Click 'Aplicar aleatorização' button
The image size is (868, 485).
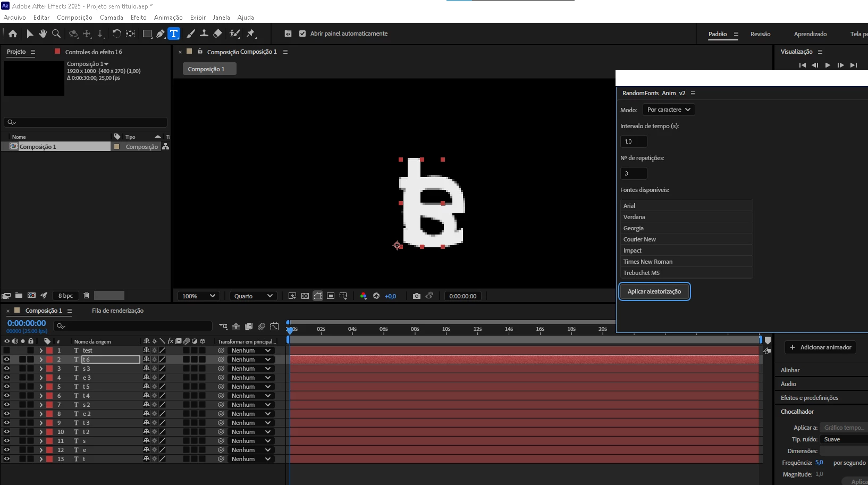pyautogui.click(x=654, y=291)
